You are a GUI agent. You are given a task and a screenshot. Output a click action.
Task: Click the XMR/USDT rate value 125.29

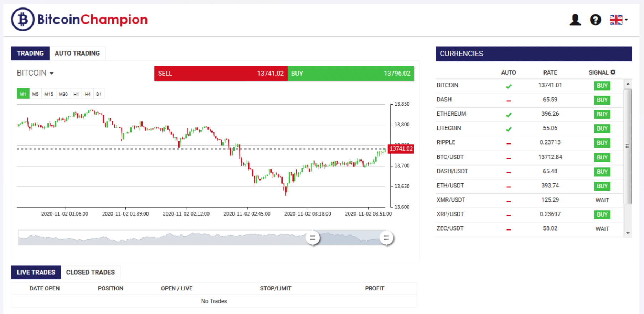click(x=550, y=200)
